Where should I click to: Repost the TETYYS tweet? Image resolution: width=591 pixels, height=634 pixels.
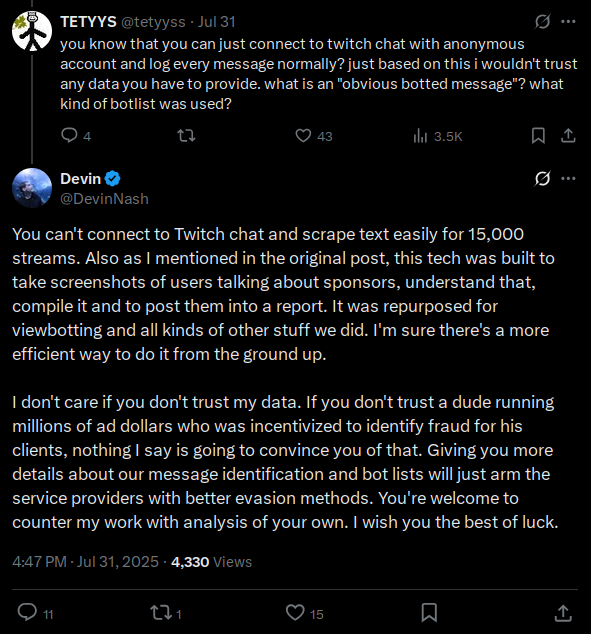pyautogui.click(x=186, y=135)
